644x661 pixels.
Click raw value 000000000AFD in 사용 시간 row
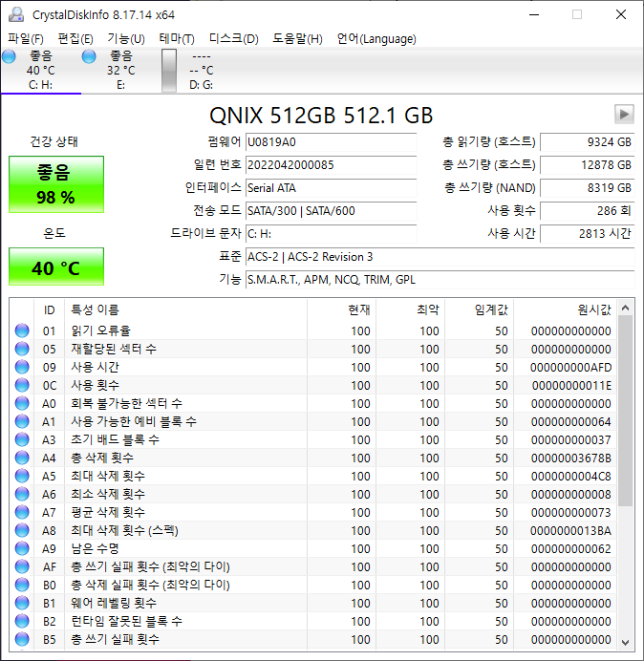point(570,367)
